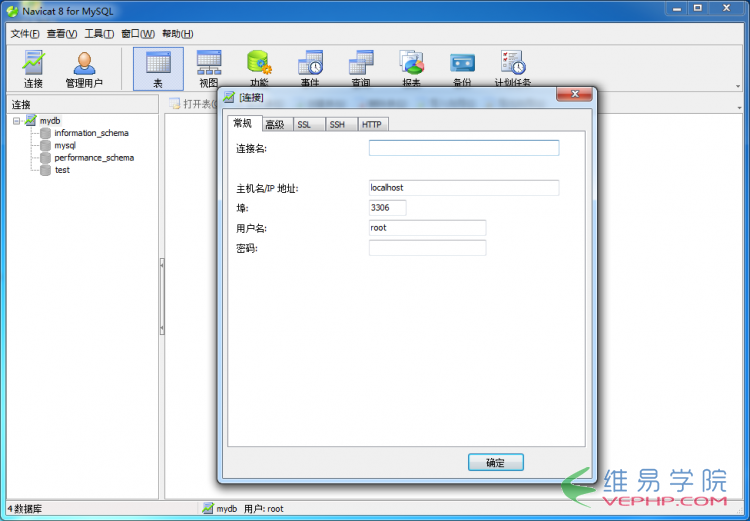This screenshot has height=521, width=750.
Task: Collapse the mydb connection tree node
Action: 17,121
